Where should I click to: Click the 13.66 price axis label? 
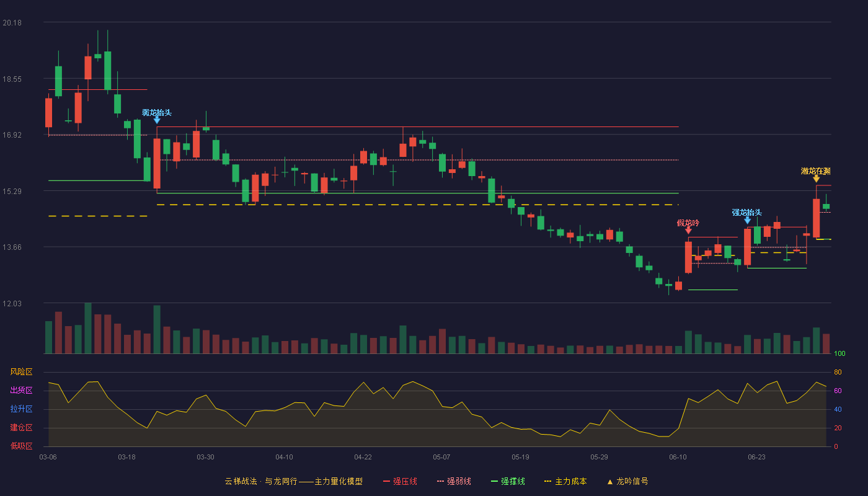[12, 247]
